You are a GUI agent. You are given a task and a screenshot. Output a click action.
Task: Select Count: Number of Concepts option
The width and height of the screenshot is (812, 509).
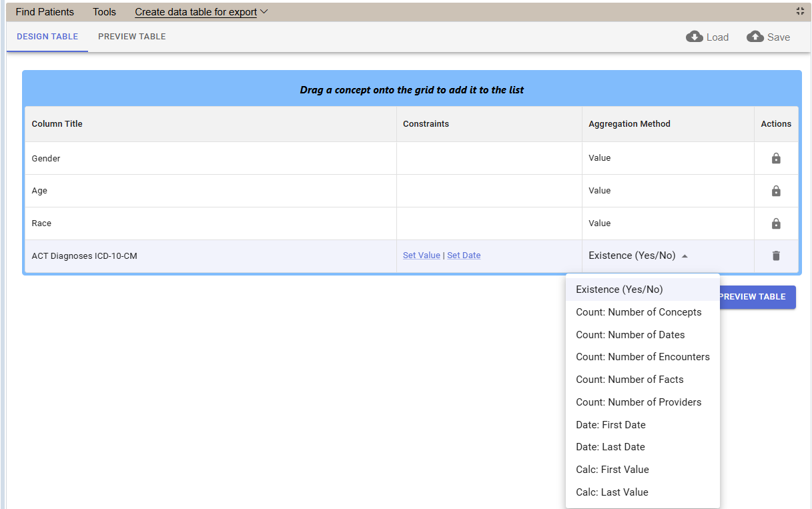click(639, 312)
